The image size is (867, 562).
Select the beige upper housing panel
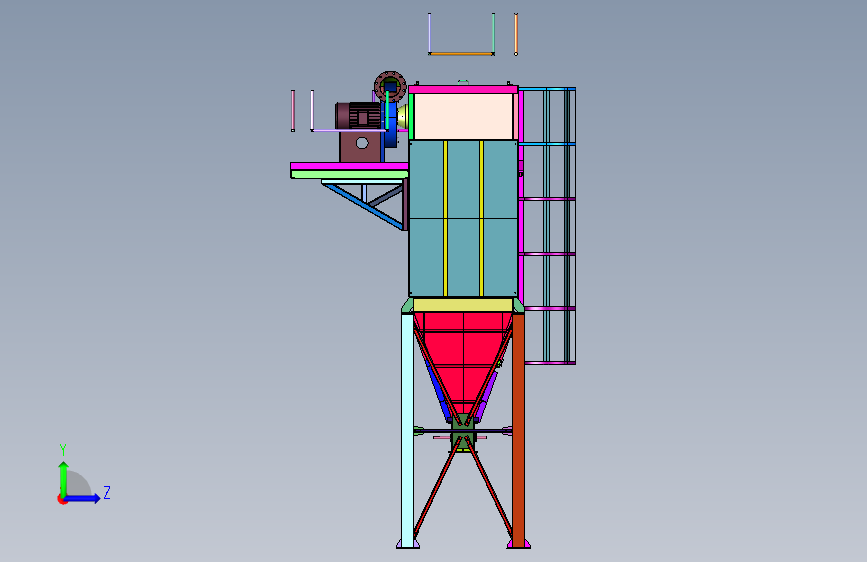[x=463, y=116]
